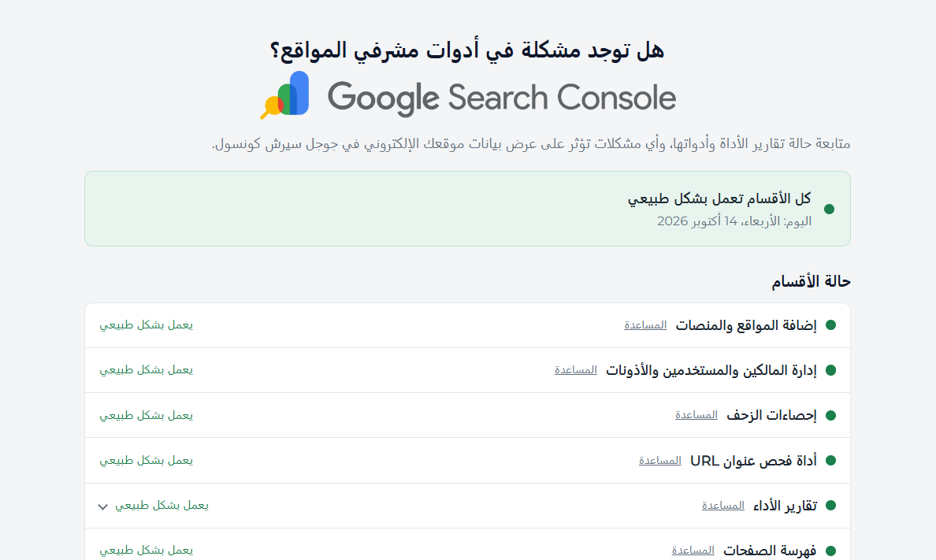
Task: Click the status dot beside أداة فحص عنوان URL
Action: 830,460
